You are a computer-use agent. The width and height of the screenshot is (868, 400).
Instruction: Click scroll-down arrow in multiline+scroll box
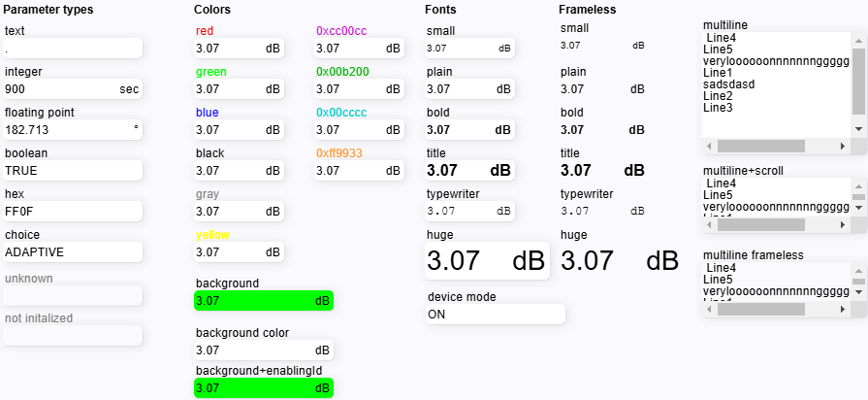[x=857, y=208]
